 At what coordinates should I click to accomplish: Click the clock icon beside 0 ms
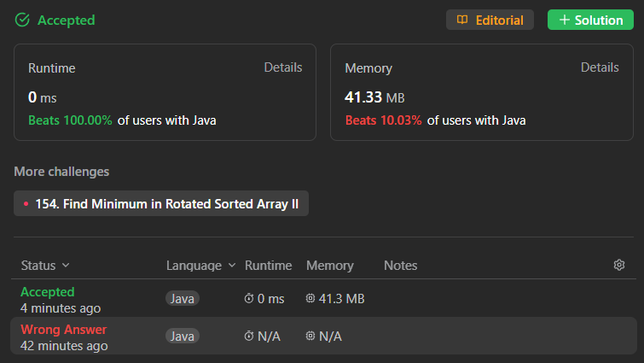(249, 299)
